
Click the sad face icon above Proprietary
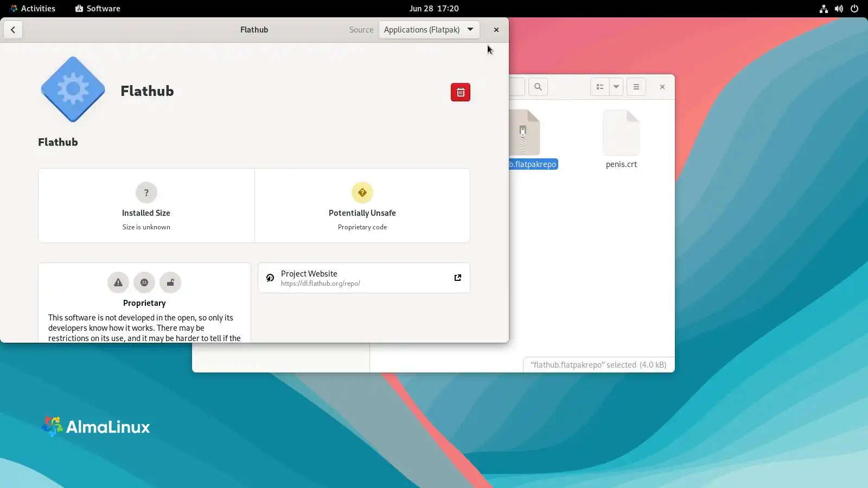pos(144,282)
